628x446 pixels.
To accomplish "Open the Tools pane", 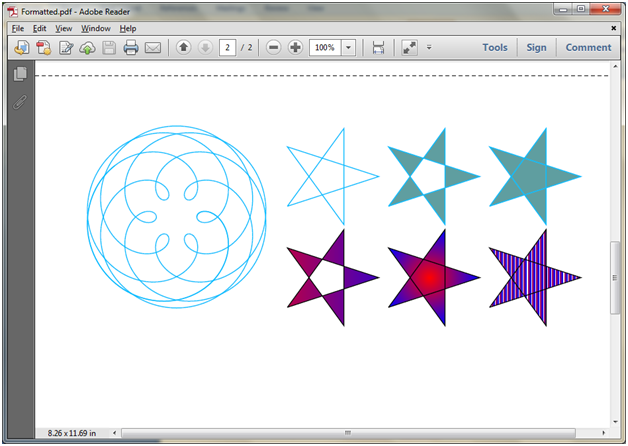I will tap(495, 48).
